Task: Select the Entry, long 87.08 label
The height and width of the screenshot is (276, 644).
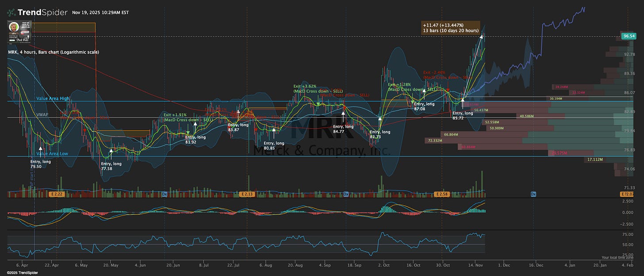Action: (424, 106)
